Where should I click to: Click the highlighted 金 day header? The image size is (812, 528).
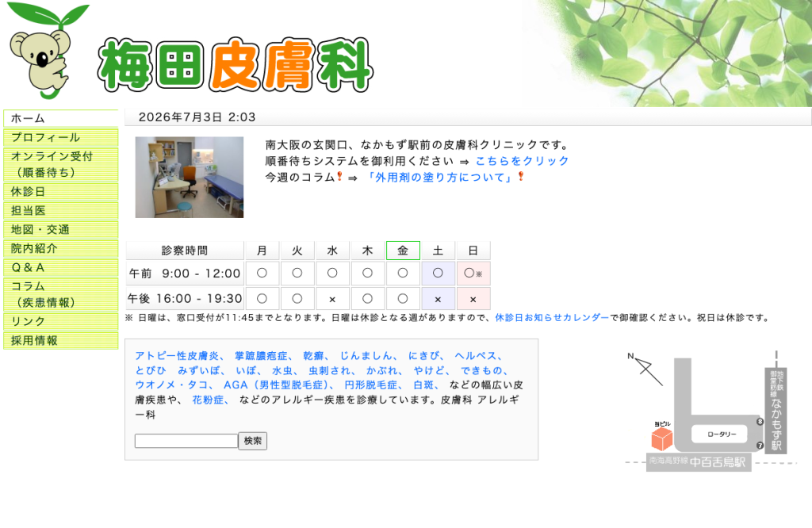[x=403, y=251]
